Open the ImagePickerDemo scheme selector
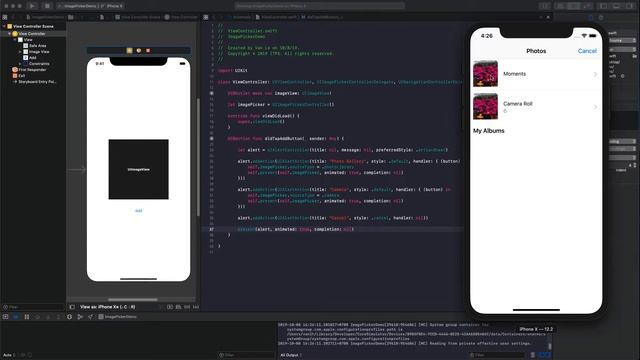The width and height of the screenshot is (640, 360). click(x=91, y=6)
